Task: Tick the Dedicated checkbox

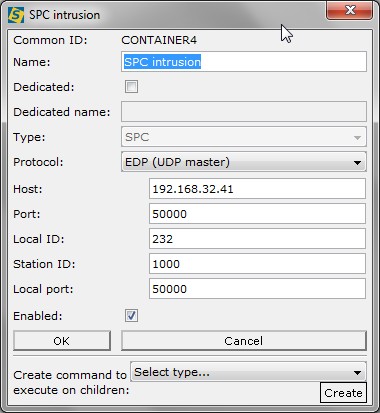Action: coord(131,87)
